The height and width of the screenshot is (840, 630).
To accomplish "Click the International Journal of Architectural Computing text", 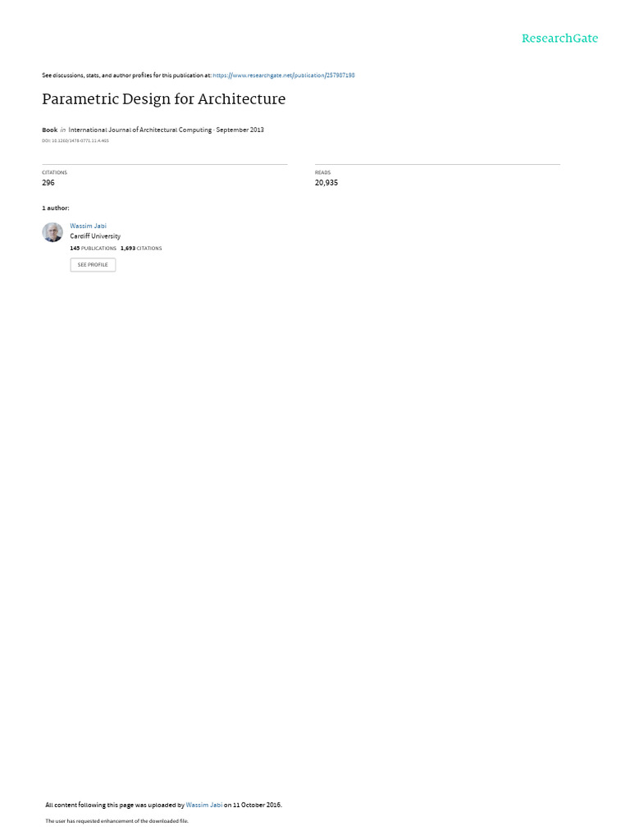I will 139,130.
